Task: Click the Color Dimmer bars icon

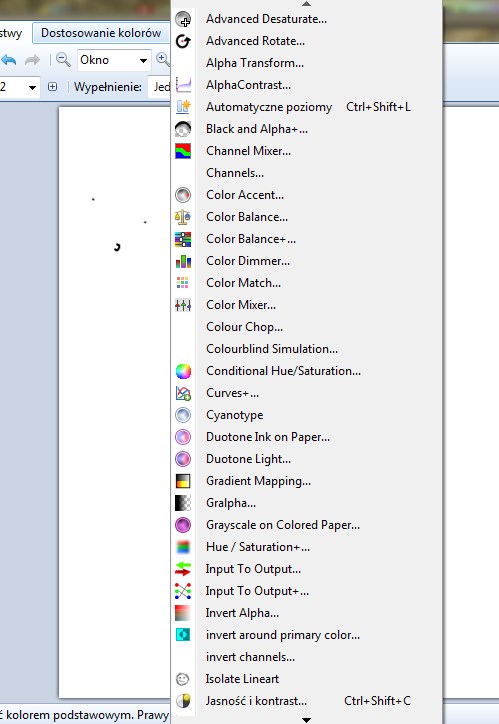Action: [x=183, y=261]
